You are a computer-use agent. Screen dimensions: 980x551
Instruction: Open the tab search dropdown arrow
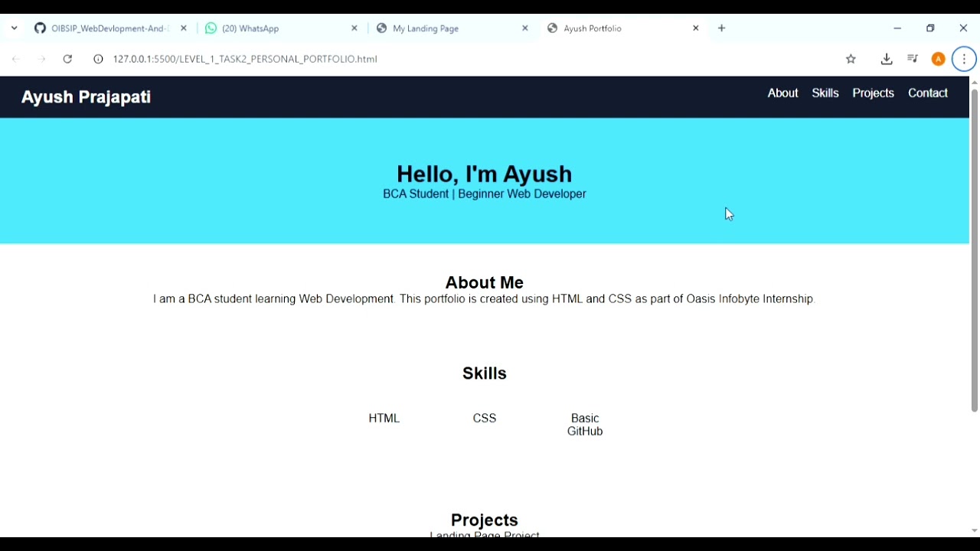pyautogui.click(x=14, y=28)
